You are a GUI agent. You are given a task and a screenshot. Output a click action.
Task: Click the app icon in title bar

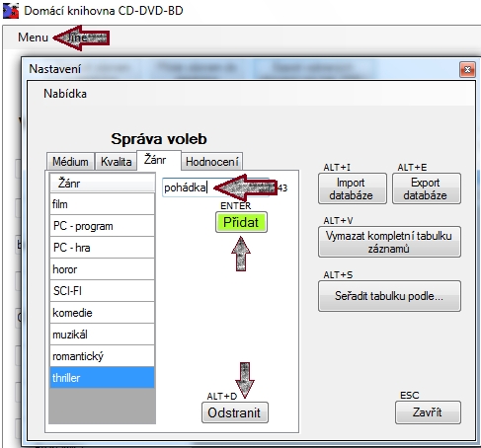pos(11,11)
